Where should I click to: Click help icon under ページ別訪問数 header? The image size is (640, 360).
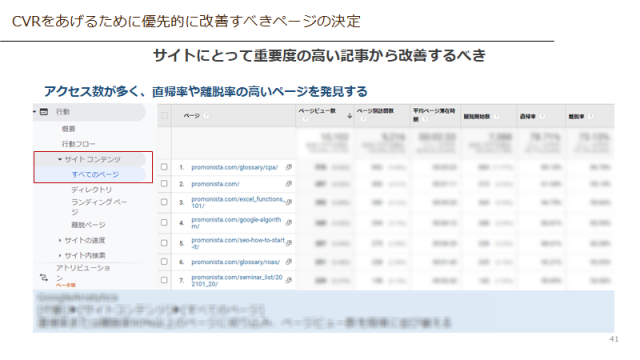(363, 119)
